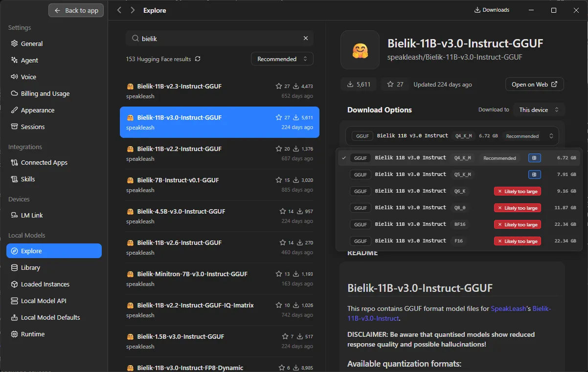588x372 pixels.
Task: Refresh Hugging Face results
Action: point(198,59)
